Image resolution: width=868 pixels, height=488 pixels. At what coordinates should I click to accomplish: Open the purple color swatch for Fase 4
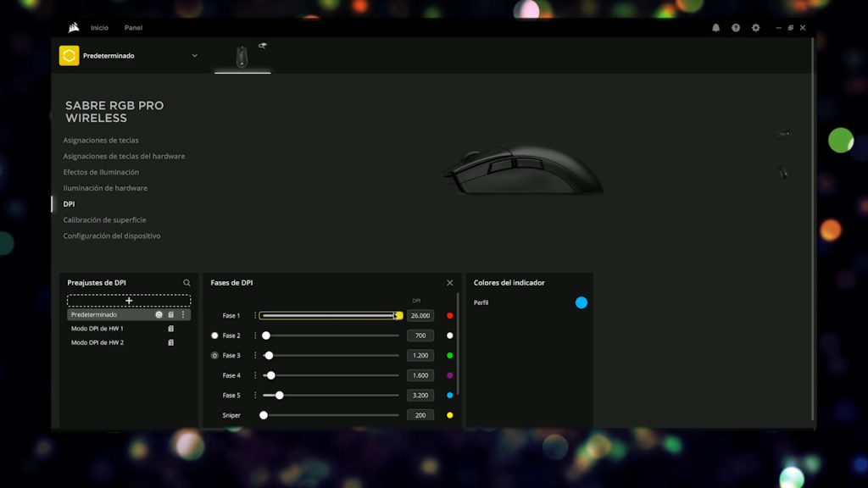449,375
